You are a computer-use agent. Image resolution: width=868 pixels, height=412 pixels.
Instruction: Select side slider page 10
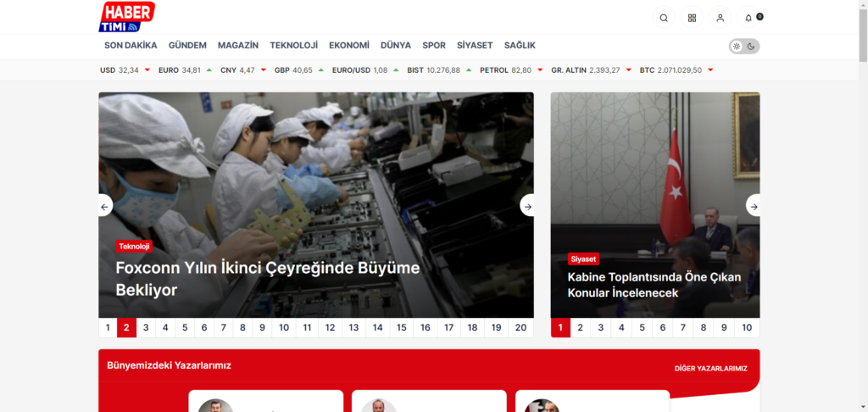point(747,328)
